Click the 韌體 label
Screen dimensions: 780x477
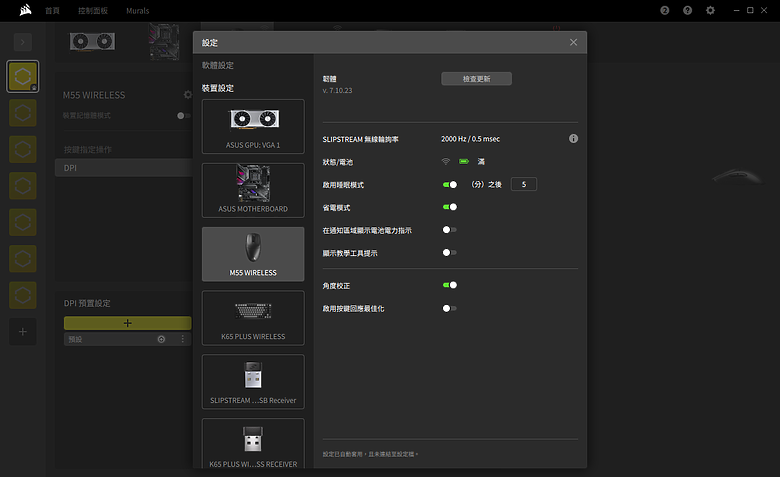pyautogui.click(x=329, y=79)
